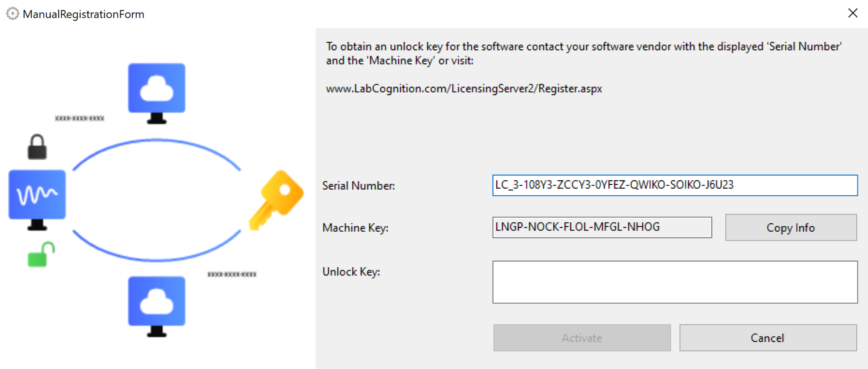868x369 pixels.
Task: Focus the Serial Number text field
Action: tap(674, 185)
